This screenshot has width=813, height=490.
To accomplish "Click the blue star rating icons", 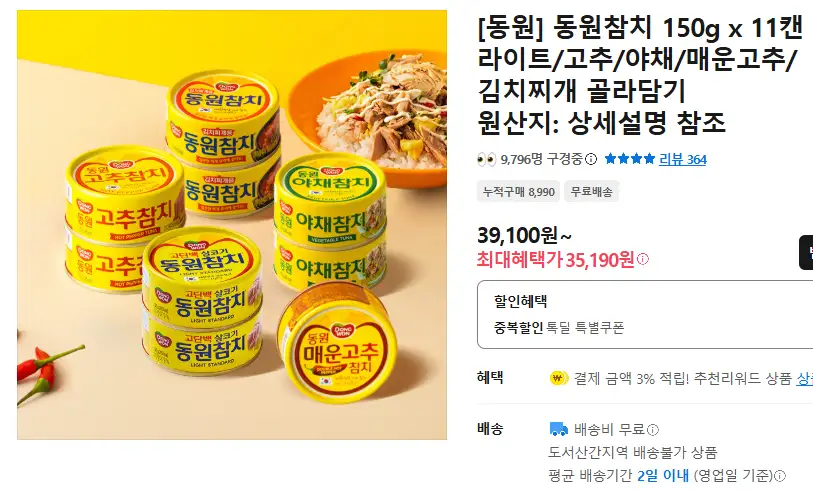I will (629, 159).
